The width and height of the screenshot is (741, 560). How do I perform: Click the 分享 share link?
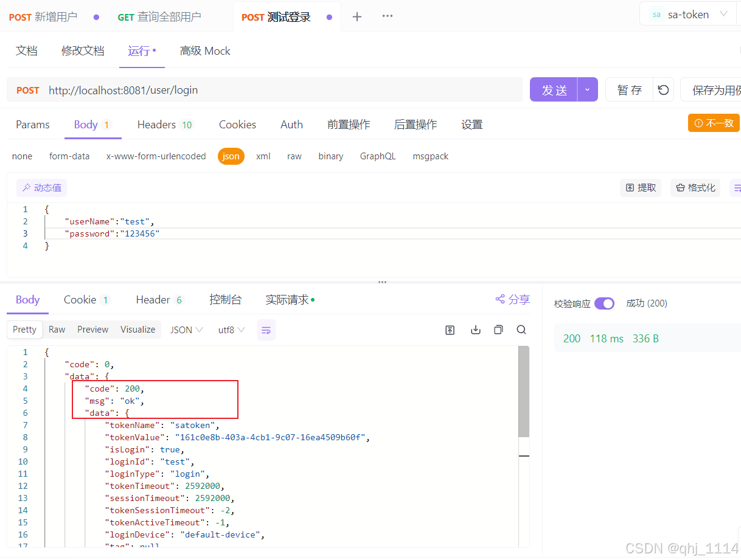(x=512, y=299)
